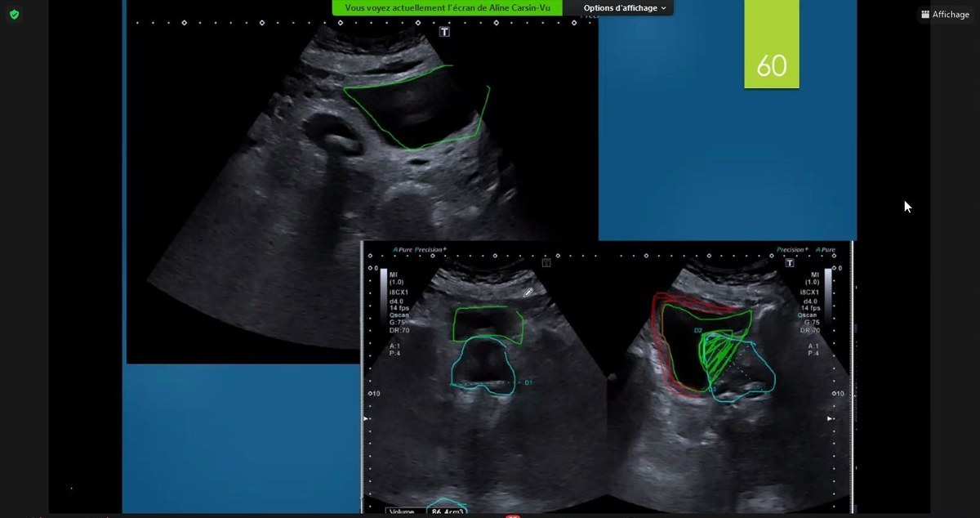
Task: Click the pencil annotation cursor on the ultrasound
Action: coord(528,292)
